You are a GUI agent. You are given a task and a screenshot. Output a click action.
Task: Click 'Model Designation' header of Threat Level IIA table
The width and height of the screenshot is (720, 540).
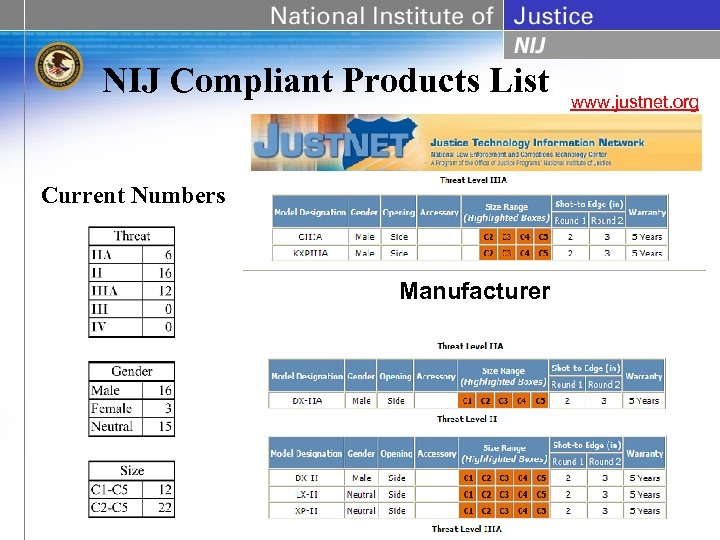307,376
